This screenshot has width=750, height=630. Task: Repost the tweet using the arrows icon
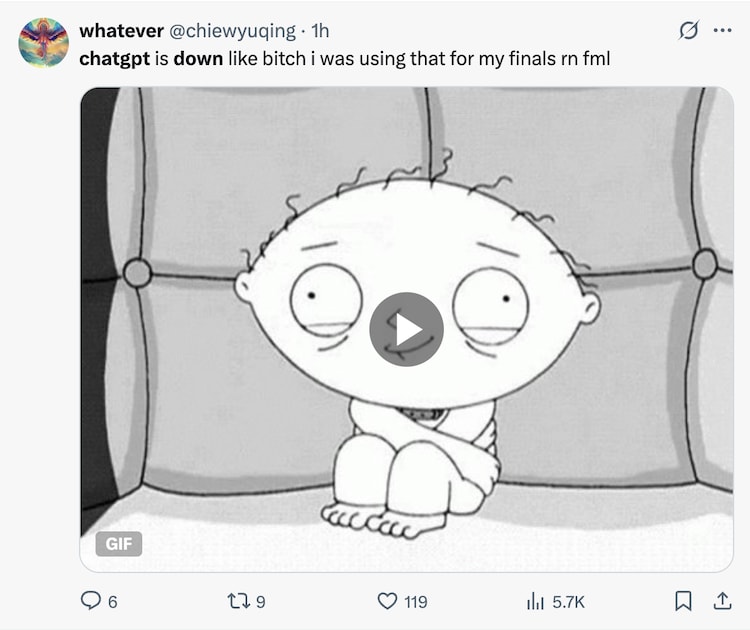(x=240, y=601)
